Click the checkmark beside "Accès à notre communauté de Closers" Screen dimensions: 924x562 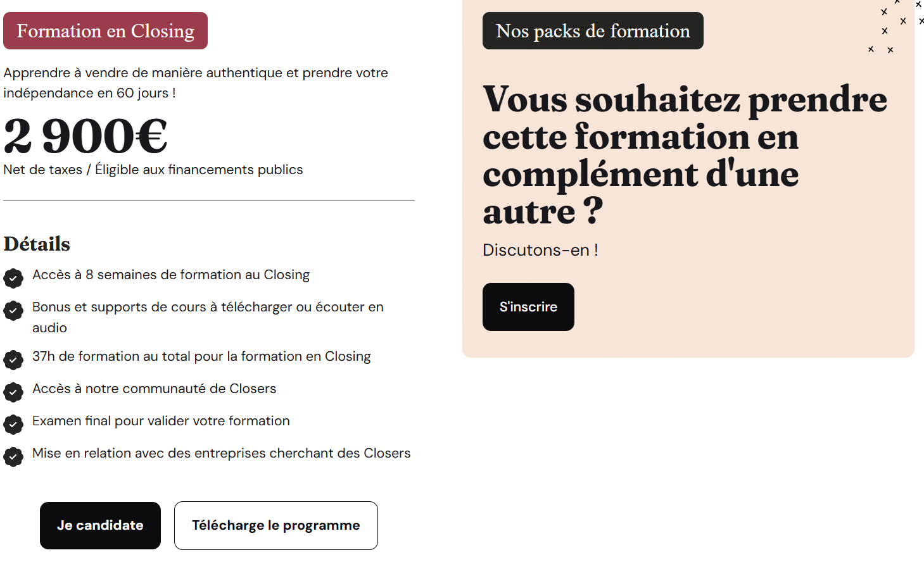click(x=13, y=392)
